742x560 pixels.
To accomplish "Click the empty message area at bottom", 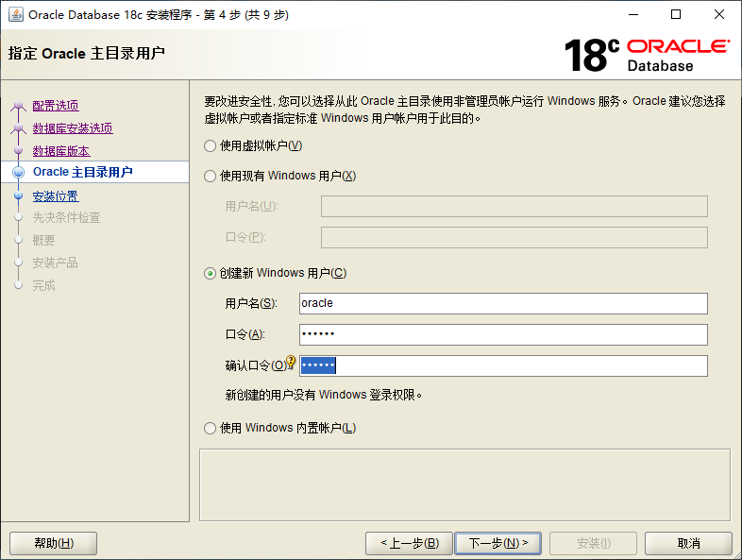I will point(464,484).
